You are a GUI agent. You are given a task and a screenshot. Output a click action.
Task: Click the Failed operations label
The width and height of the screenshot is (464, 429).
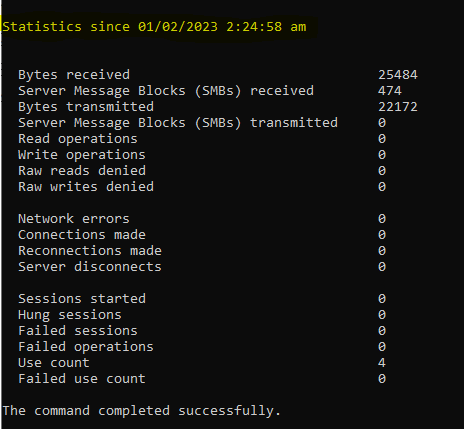[x=86, y=347]
